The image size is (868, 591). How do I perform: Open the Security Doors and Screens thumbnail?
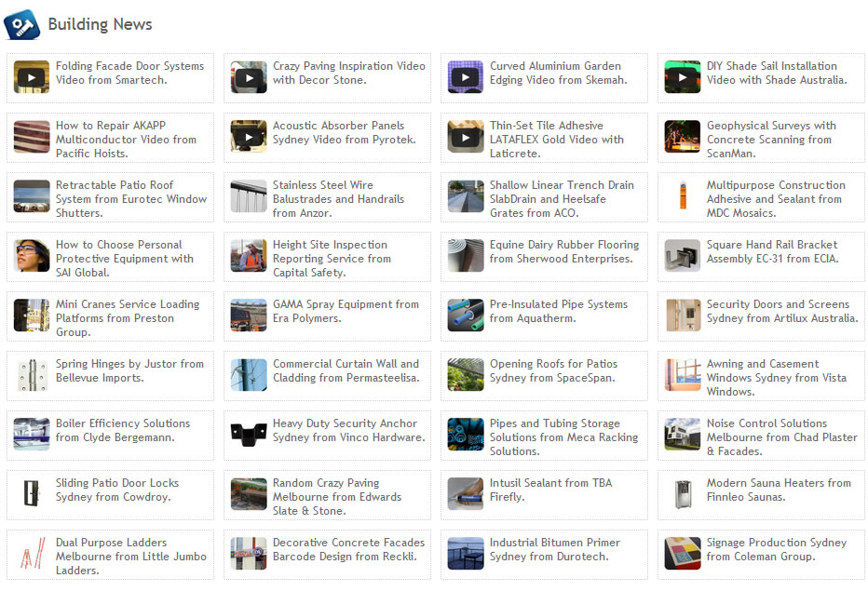(683, 316)
